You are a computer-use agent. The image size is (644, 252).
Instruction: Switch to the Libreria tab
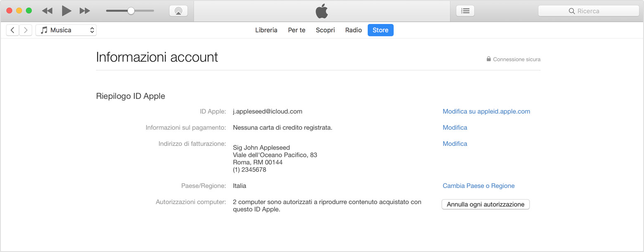(x=266, y=30)
